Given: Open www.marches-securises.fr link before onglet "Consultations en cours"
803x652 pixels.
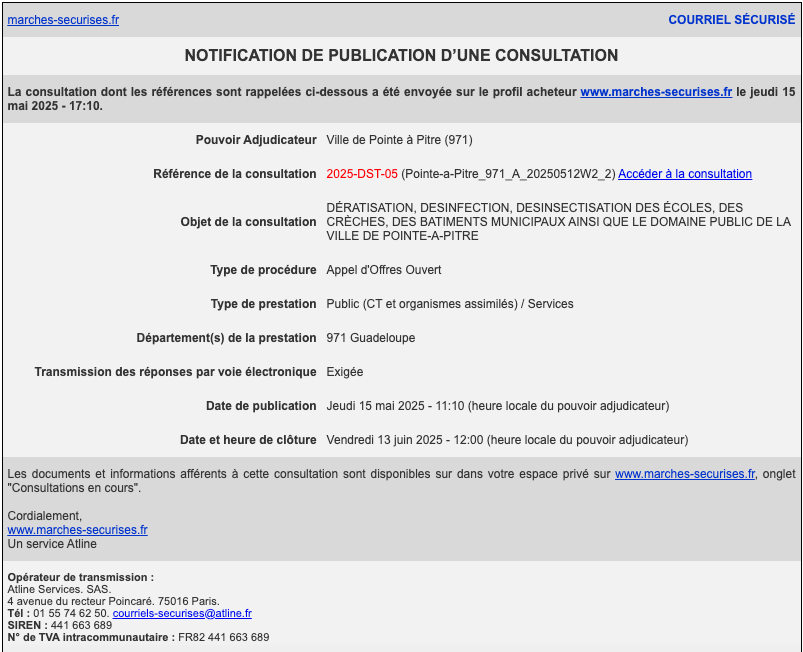Looking at the screenshot, I should 684,474.
